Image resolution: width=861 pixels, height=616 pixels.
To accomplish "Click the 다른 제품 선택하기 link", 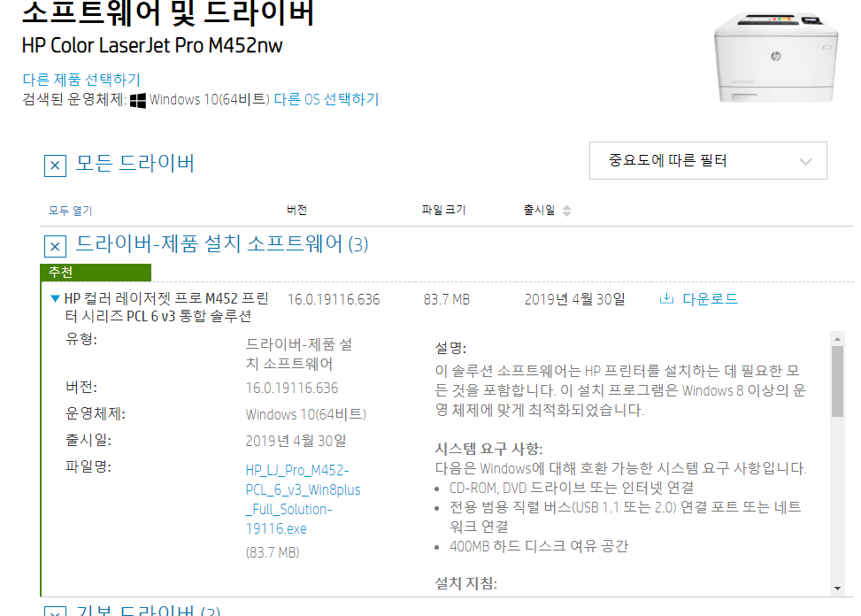I will click(81, 80).
